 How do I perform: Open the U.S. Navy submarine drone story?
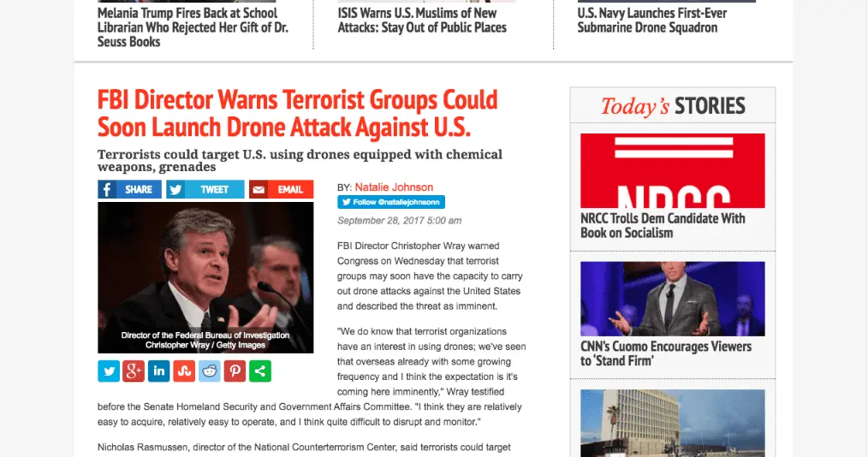click(x=652, y=20)
